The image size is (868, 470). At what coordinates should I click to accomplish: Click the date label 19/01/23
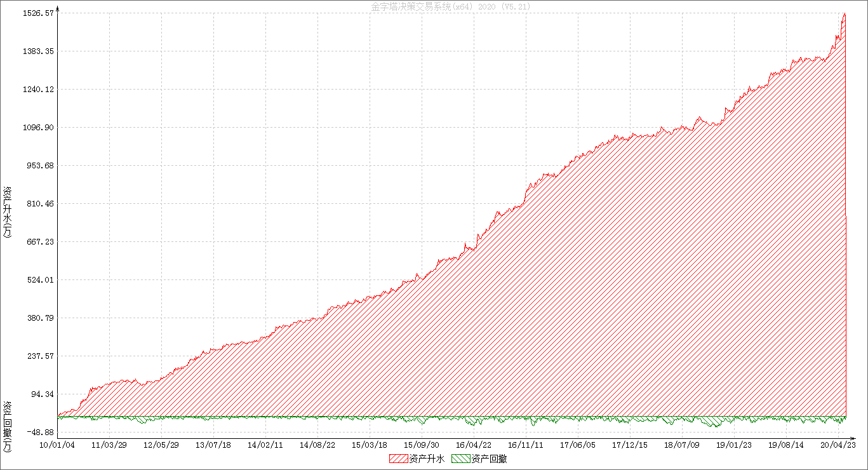(734, 445)
